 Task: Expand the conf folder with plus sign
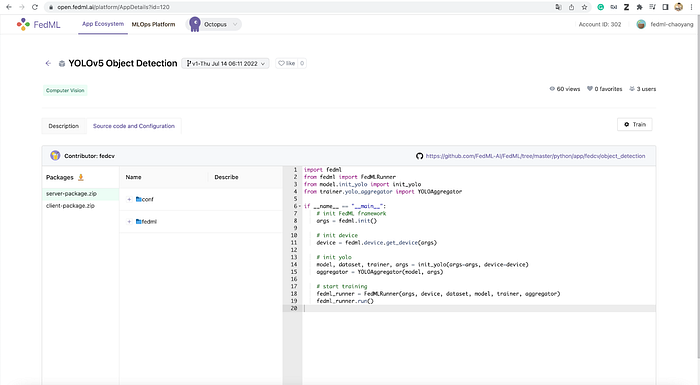click(129, 199)
